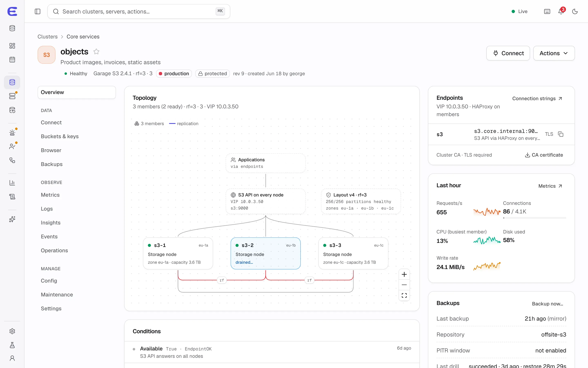Focus the cluster search field

tap(139, 11)
